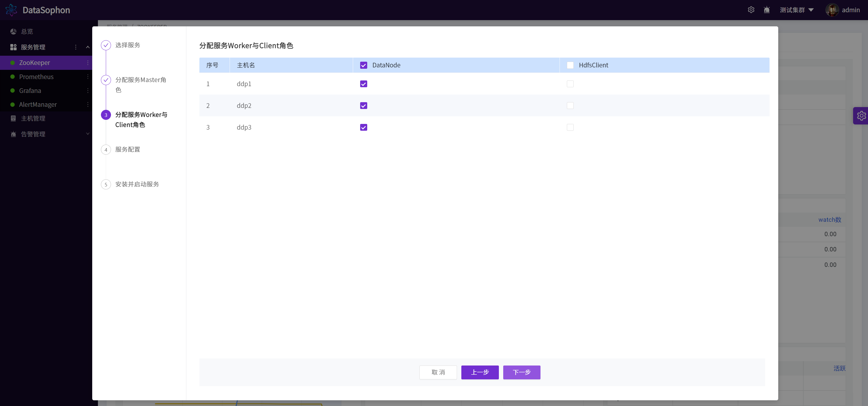Click the 总览 overview icon

pos(14,31)
